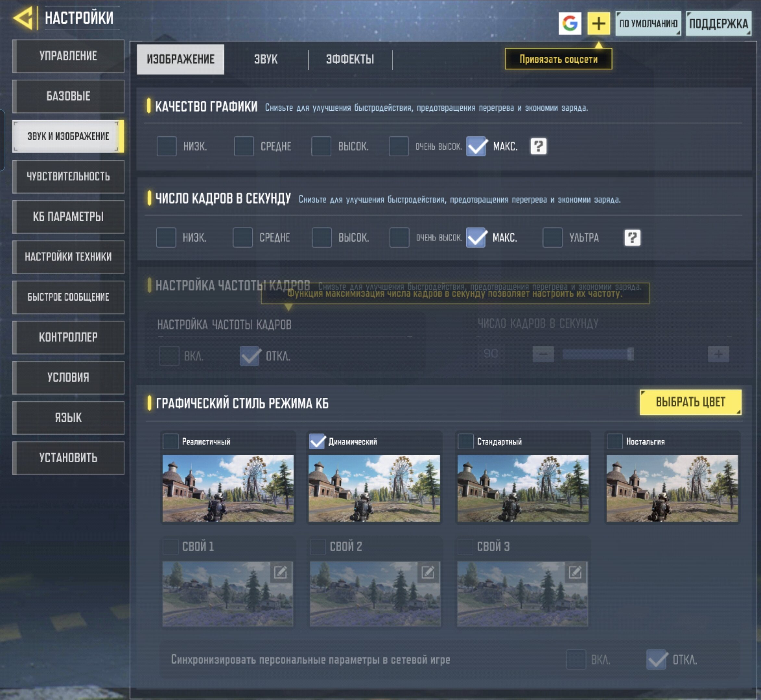Edit the СВОЙ 2 custom style

click(428, 572)
